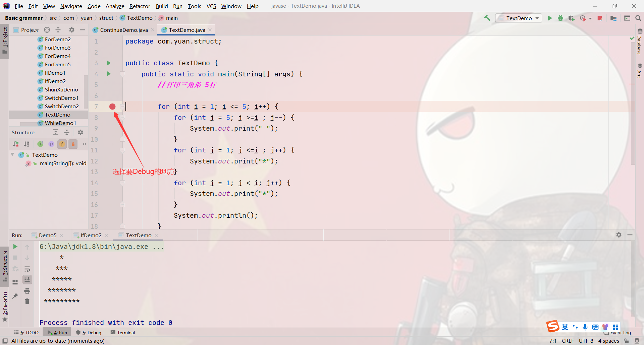Fold the for loop at line 8
This screenshot has height=345, width=644.
point(123,118)
